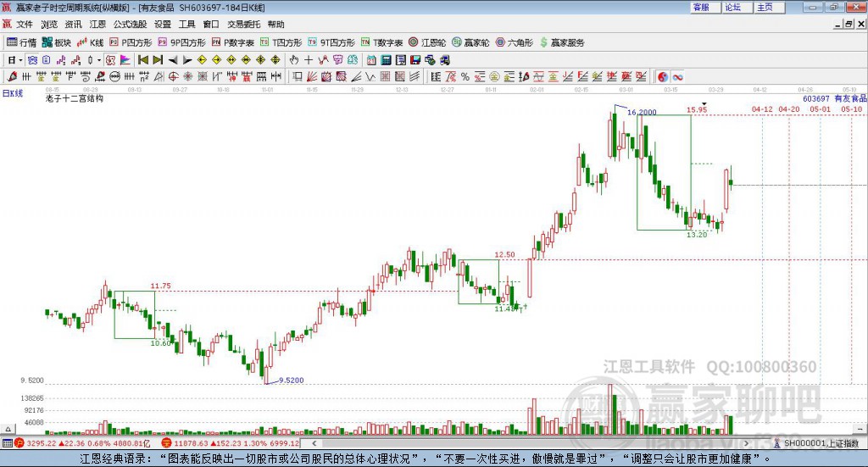This screenshot has height=467, width=868.
Task: Open 赢家服务 with dollar icon
Action: 562,42
